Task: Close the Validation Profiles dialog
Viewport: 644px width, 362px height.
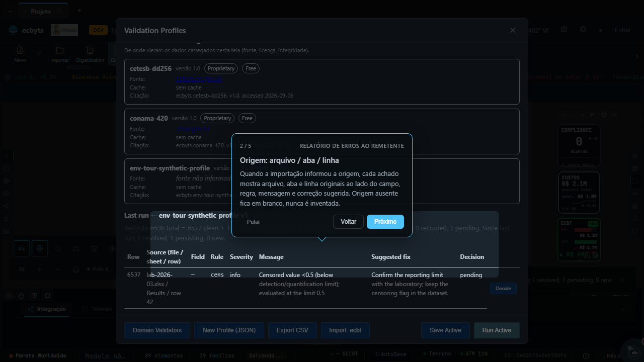Action: (x=513, y=30)
